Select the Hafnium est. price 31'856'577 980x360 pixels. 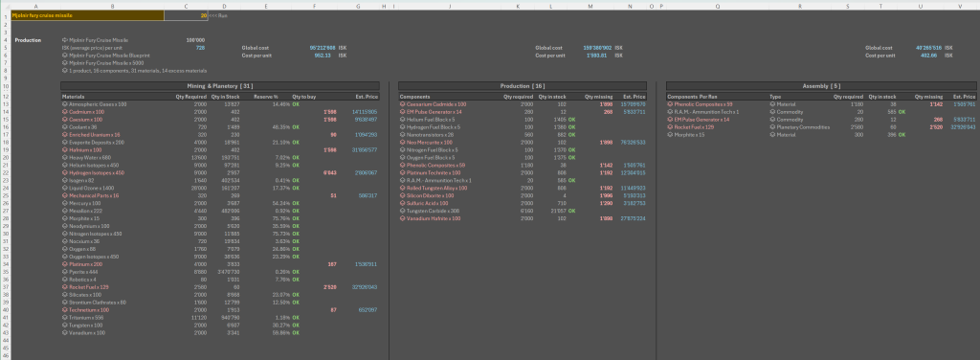365,150
